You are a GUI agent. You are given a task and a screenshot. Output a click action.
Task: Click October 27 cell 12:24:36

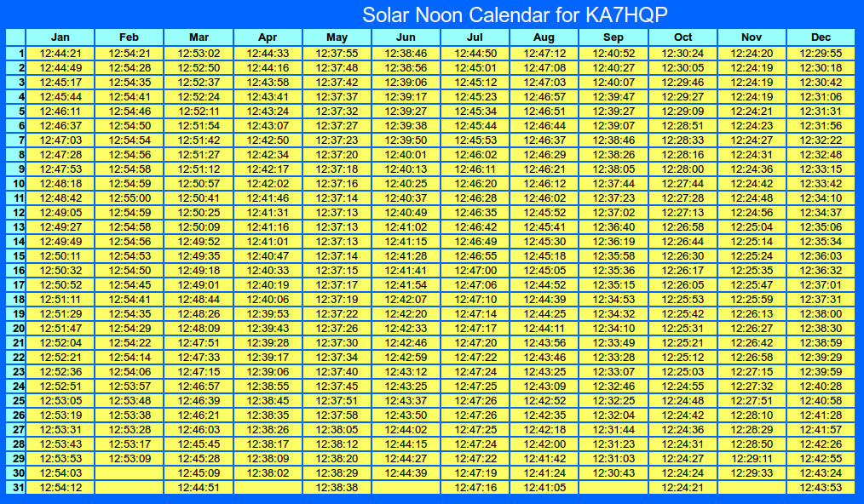[683, 430]
